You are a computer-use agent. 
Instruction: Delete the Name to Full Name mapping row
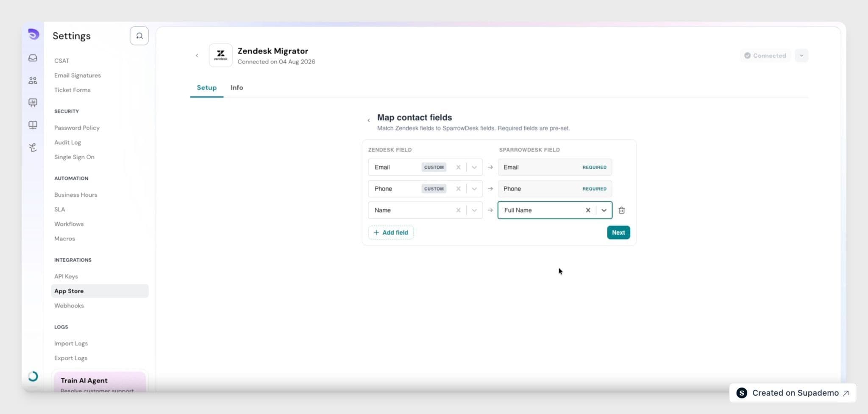(622, 210)
